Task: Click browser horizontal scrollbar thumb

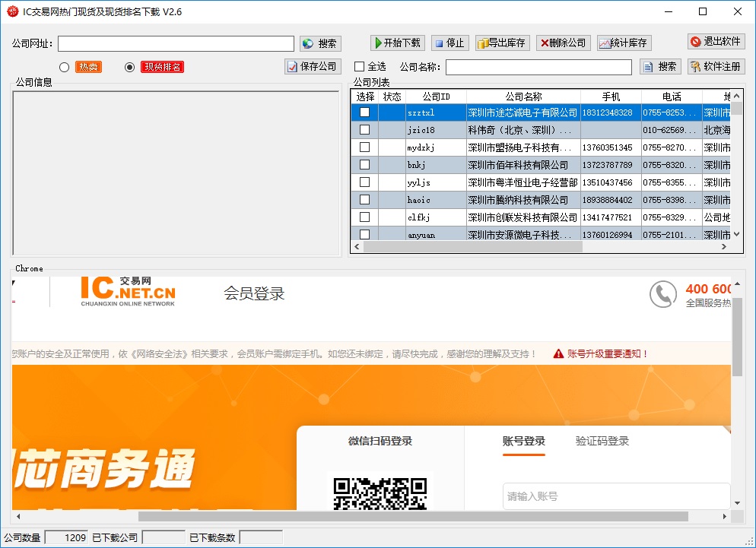Action: coord(413,516)
